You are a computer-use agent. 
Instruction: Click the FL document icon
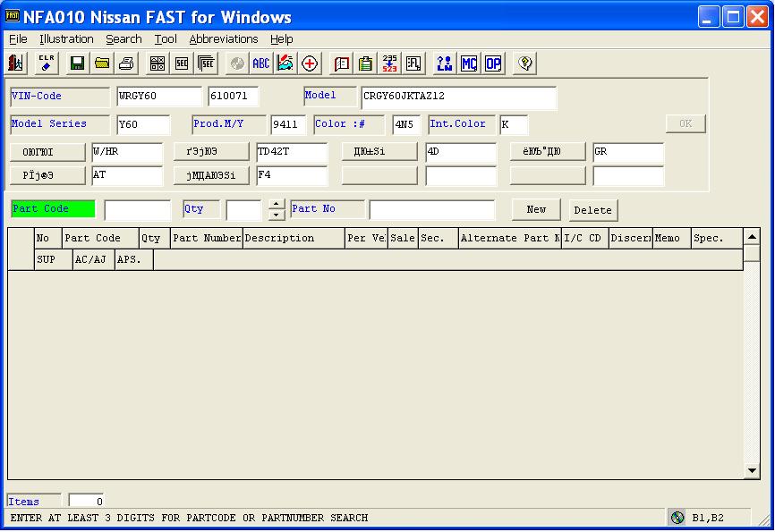click(x=413, y=63)
